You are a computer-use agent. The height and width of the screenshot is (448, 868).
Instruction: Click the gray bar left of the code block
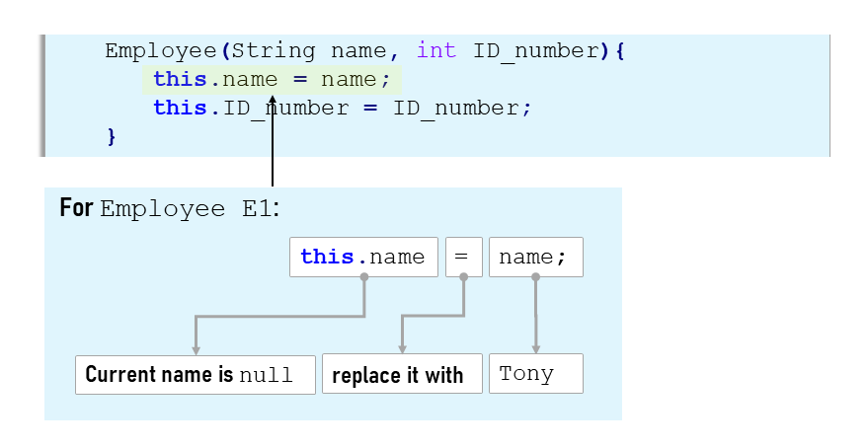[x=42, y=95]
